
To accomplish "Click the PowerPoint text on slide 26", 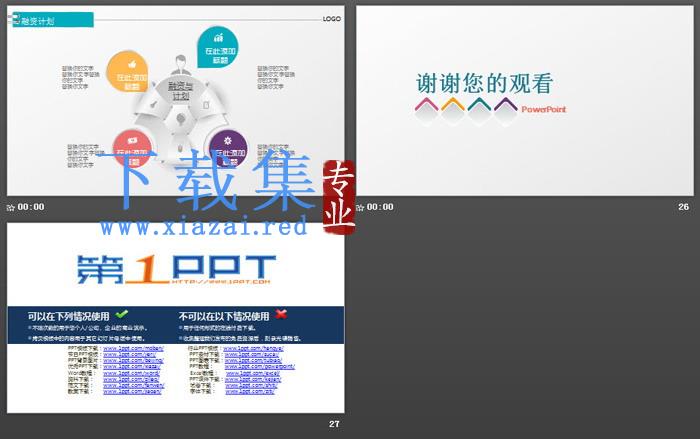I will coord(543,109).
